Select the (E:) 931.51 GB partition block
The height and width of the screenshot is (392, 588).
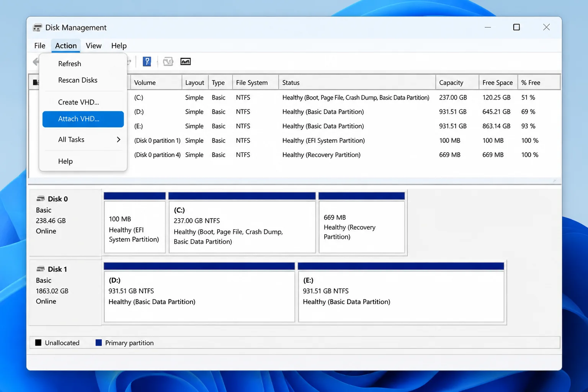pos(401,292)
